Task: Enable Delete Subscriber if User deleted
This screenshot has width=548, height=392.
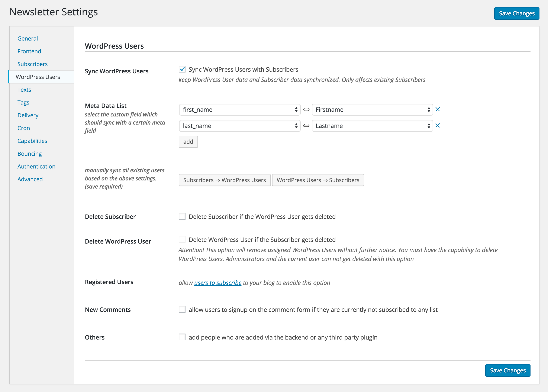Action: [x=182, y=216]
